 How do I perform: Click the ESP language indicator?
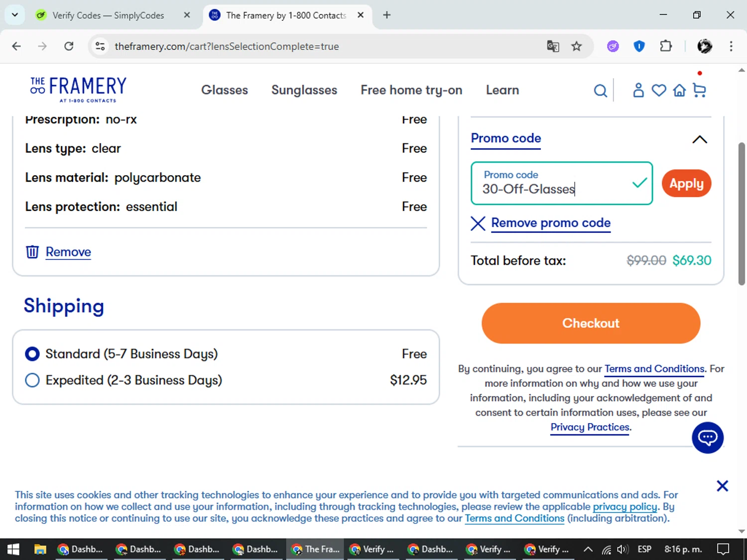[644, 549]
